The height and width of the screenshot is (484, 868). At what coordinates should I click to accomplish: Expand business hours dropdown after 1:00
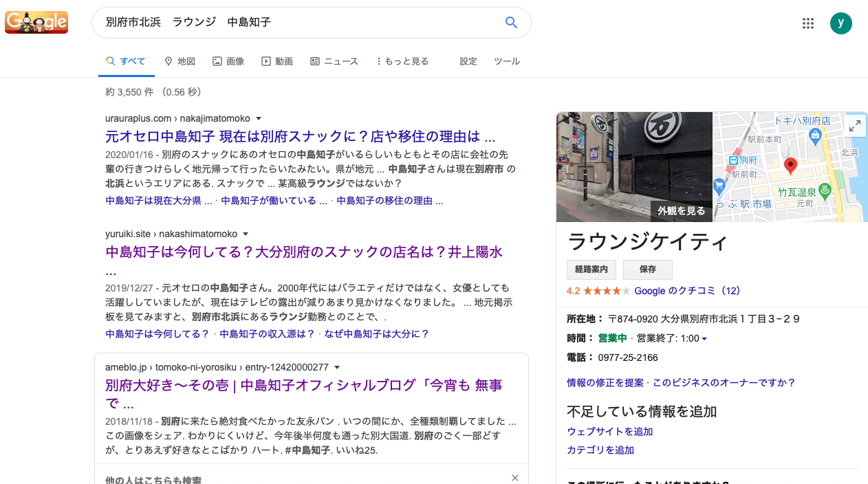(x=704, y=339)
